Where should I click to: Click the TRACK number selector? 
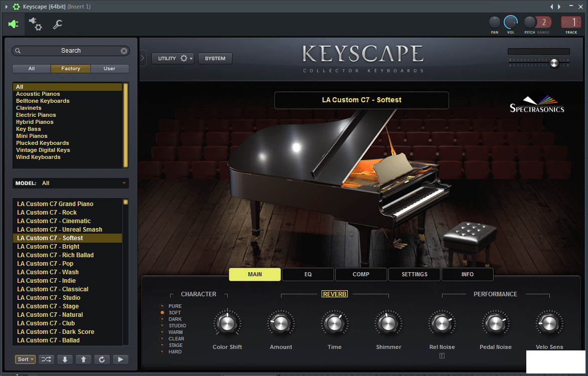point(571,23)
